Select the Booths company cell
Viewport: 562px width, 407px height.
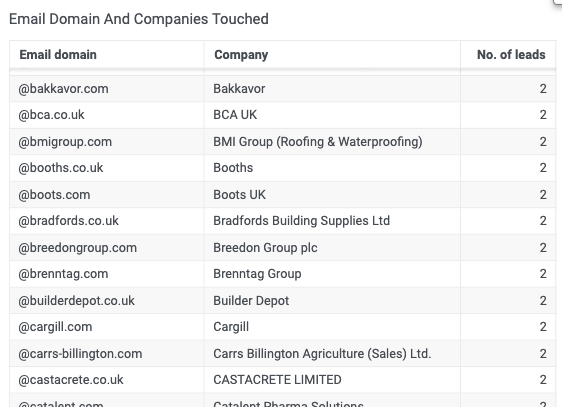point(332,168)
